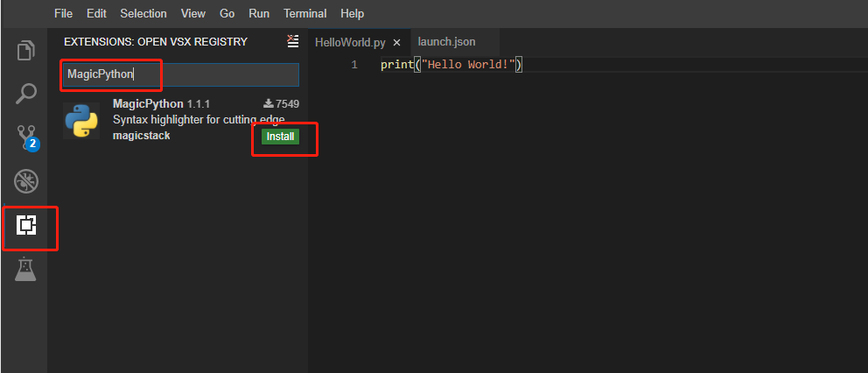Open the Help menu
This screenshot has height=373, width=868.
352,13
